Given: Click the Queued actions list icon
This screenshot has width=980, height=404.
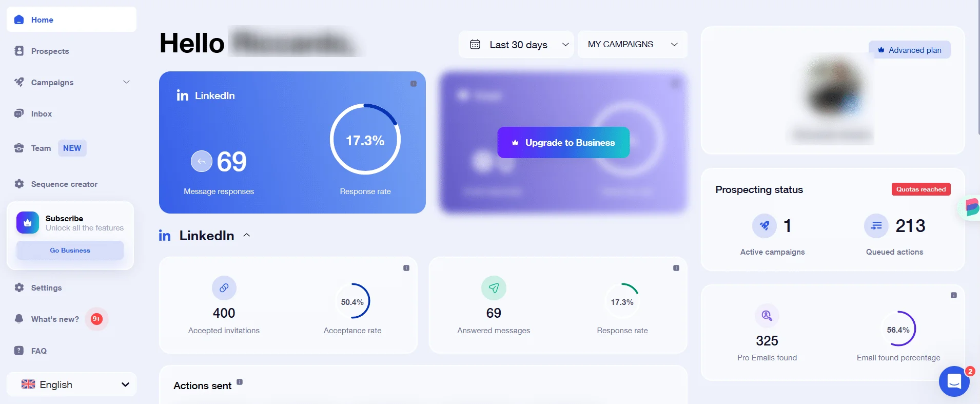Looking at the screenshot, I should (876, 225).
